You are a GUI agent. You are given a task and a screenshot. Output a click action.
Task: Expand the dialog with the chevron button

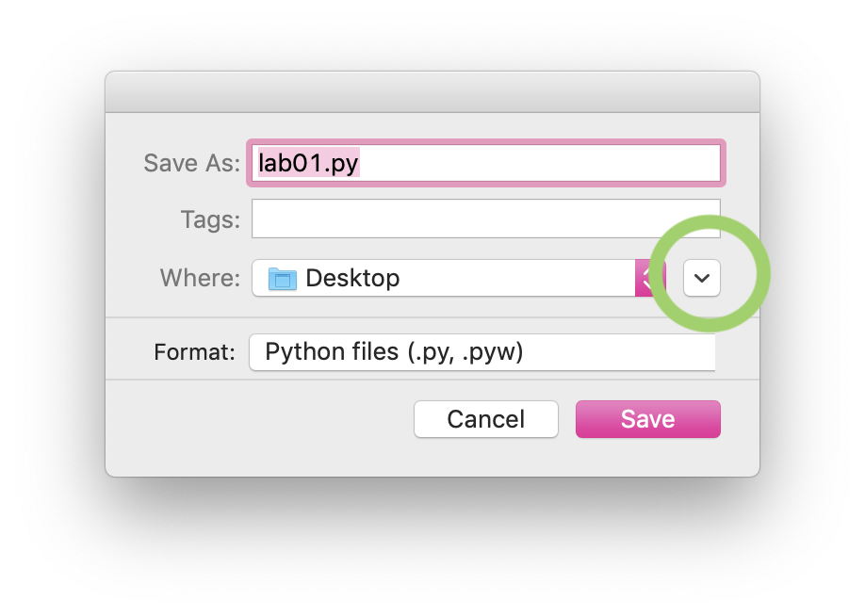702,278
